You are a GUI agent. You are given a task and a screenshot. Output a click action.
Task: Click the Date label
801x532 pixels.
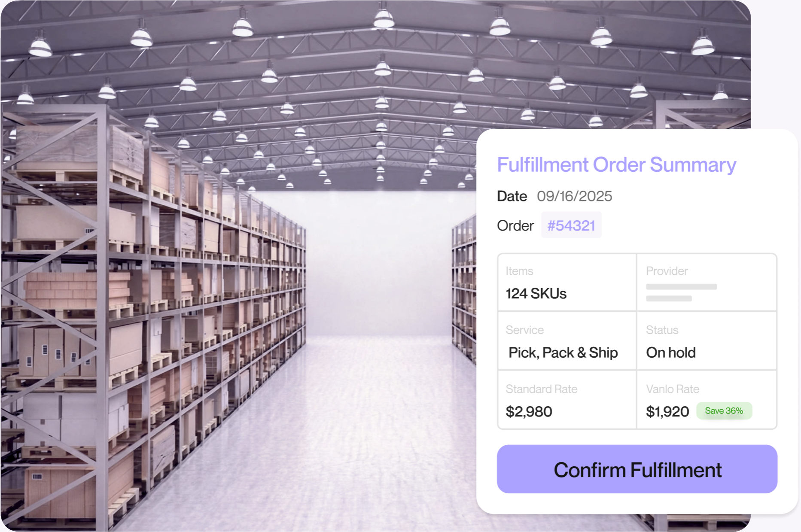tap(512, 196)
